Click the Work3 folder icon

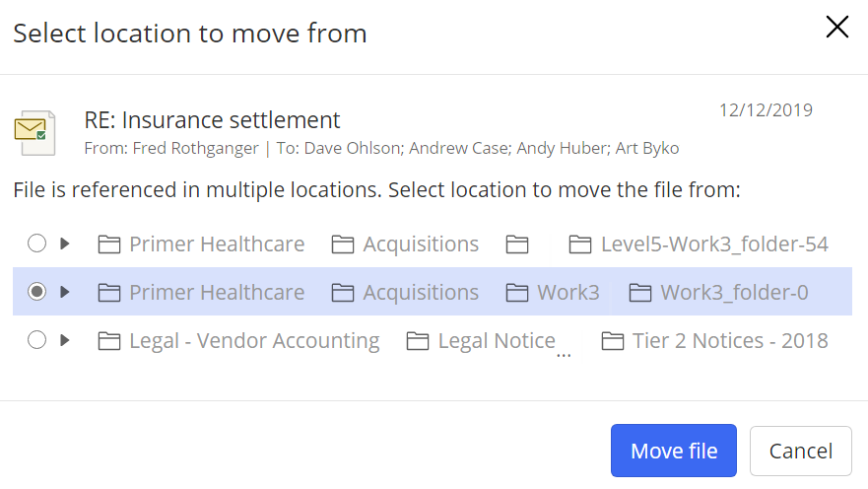pos(517,293)
